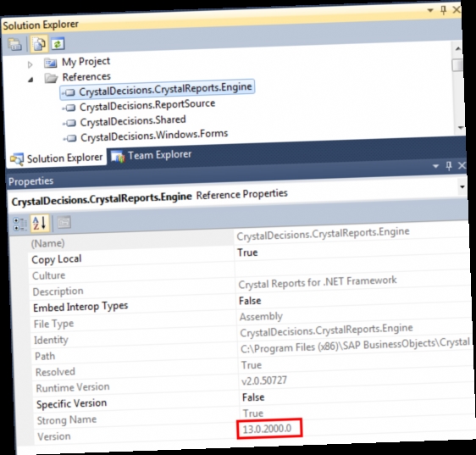Close the Properties panel
Image resolution: width=476 pixels, height=455 pixels.
coord(462,165)
